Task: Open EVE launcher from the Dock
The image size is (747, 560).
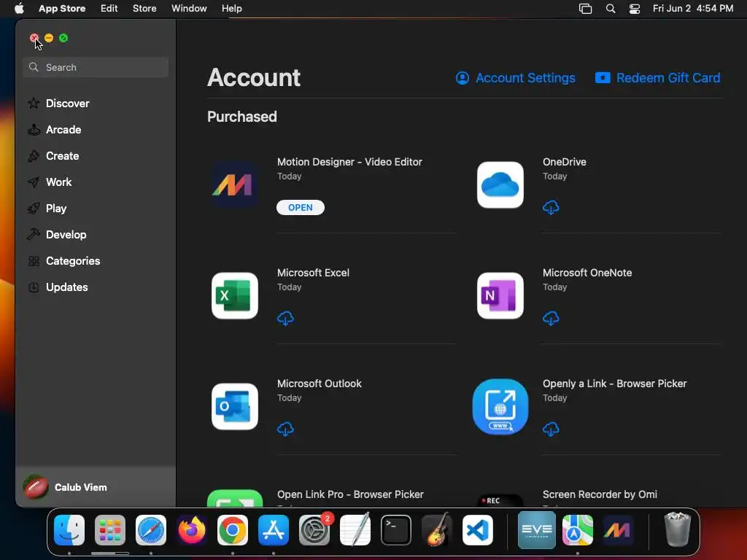Action: (x=536, y=530)
